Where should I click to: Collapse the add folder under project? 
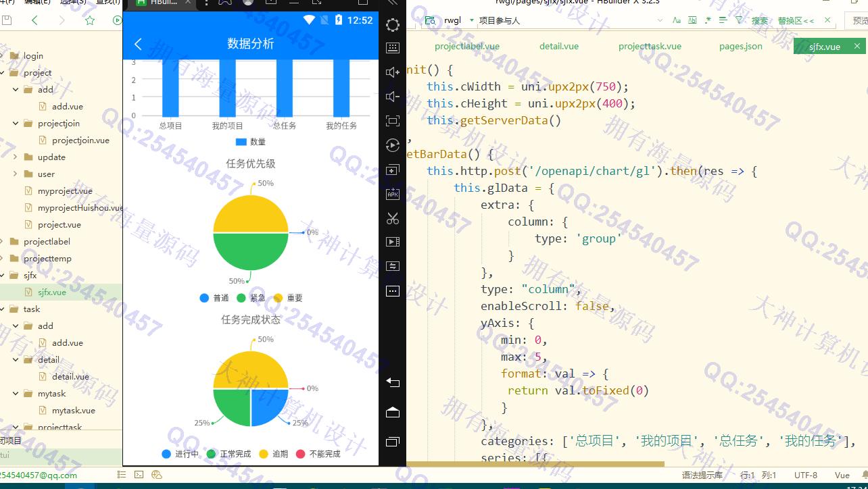[x=16, y=89]
